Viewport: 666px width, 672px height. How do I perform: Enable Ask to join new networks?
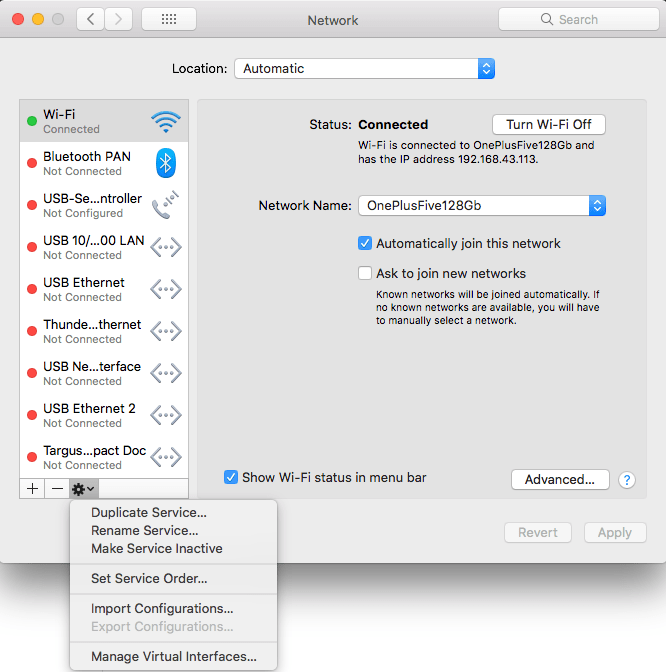point(365,273)
